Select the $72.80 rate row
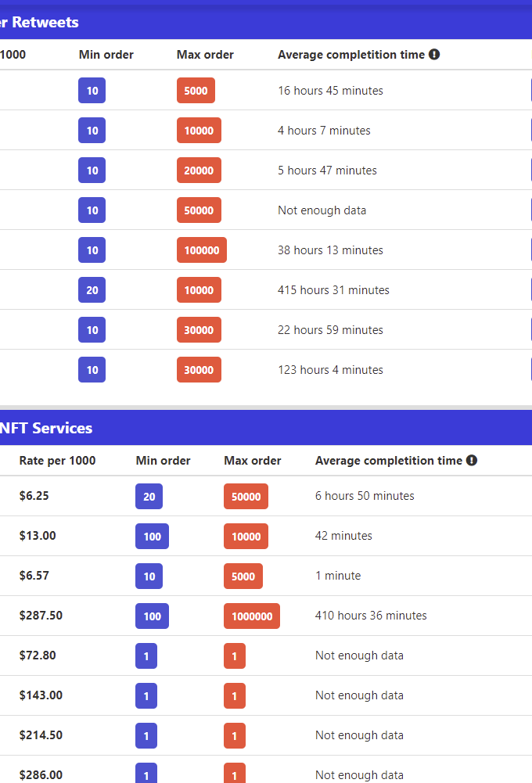This screenshot has width=532, height=783. coord(266,655)
